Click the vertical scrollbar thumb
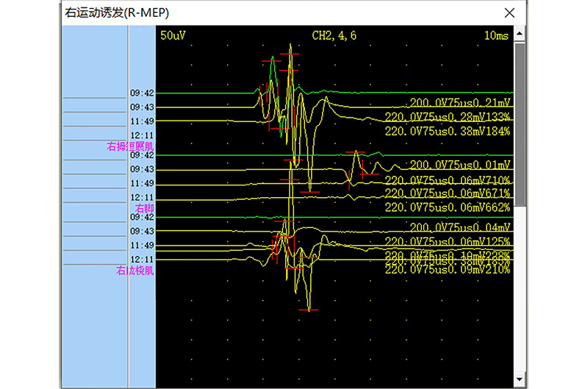Screen dimensions: 588x389 [520, 125]
